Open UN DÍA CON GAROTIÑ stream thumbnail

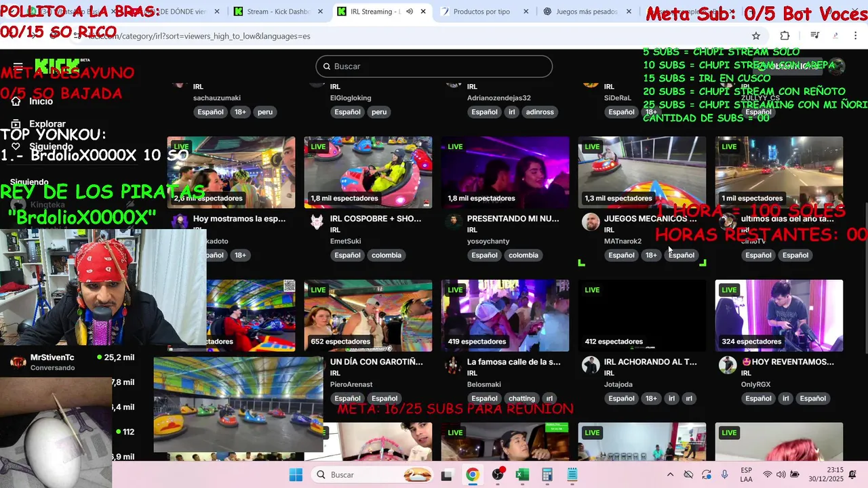click(368, 315)
